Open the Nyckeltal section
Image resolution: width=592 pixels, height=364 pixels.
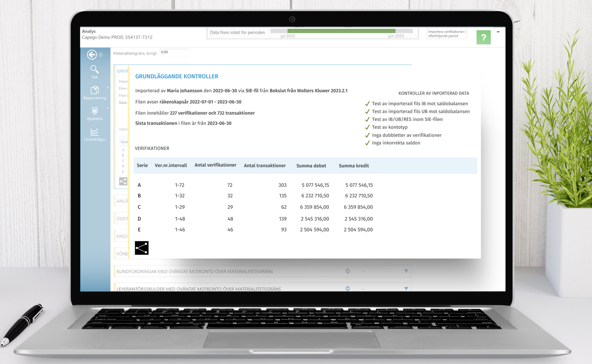pos(95,114)
